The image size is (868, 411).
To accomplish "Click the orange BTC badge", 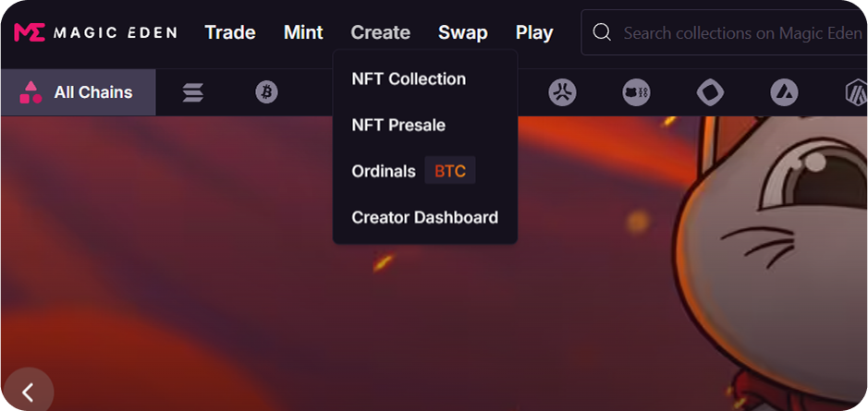I will point(450,172).
